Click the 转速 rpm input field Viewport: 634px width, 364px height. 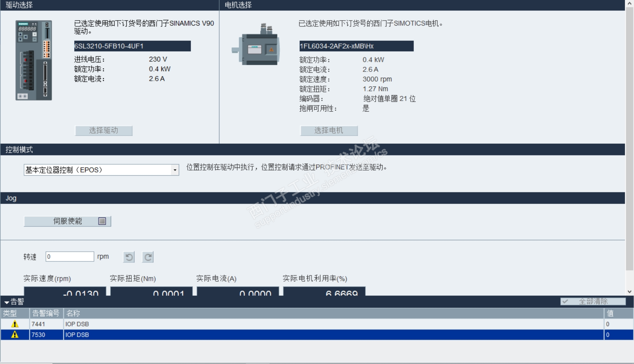click(70, 256)
